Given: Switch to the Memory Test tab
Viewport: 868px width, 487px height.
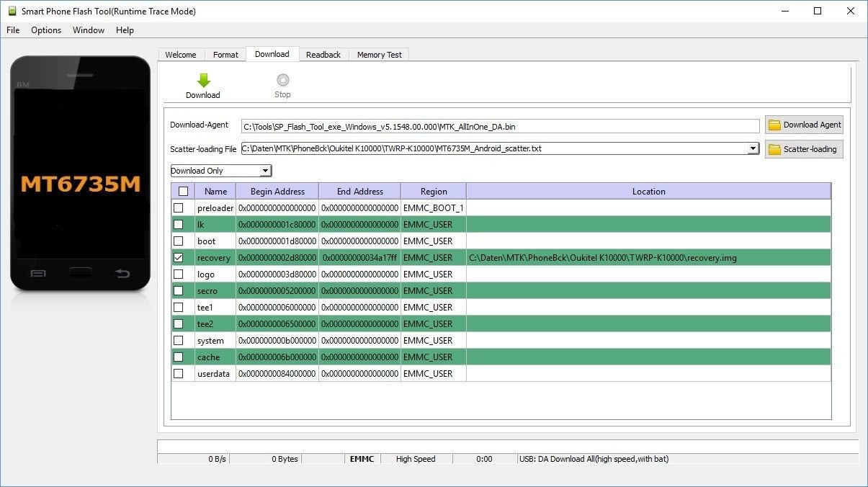Looking at the screenshot, I should [x=380, y=55].
